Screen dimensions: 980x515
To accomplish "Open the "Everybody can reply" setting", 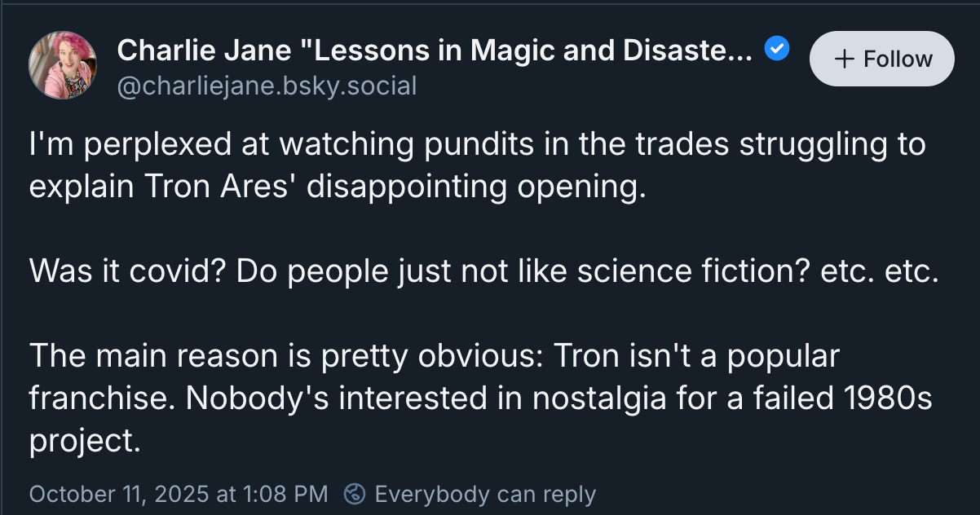I will [485, 494].
